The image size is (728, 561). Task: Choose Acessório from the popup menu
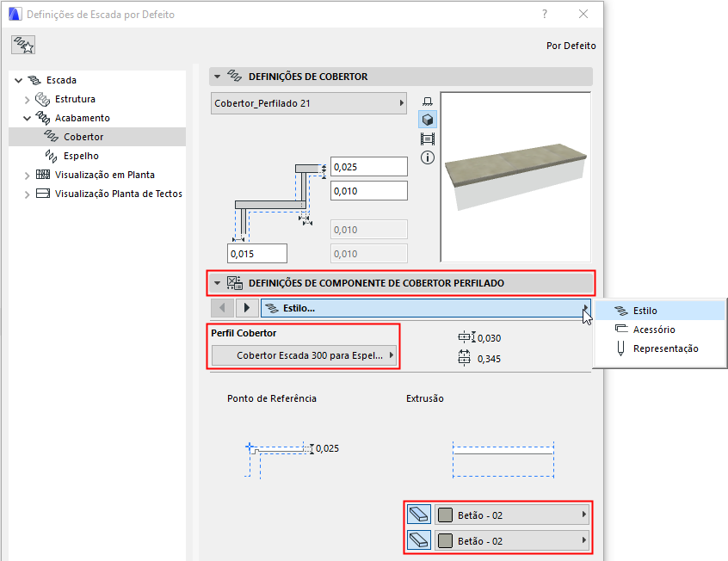(x=659, y=330)
